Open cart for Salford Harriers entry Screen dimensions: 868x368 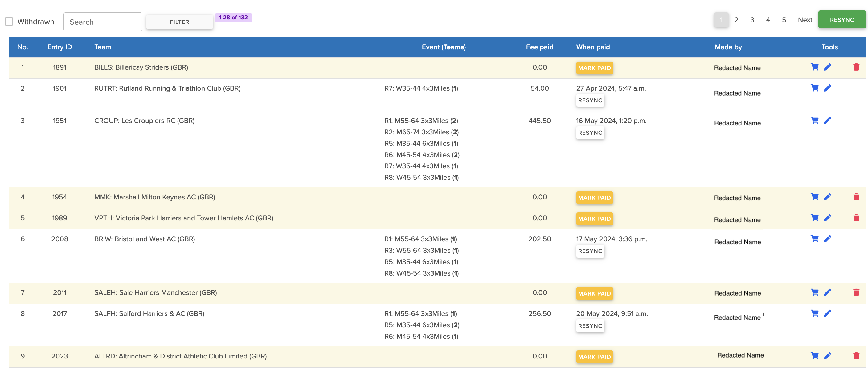point(814,313)
